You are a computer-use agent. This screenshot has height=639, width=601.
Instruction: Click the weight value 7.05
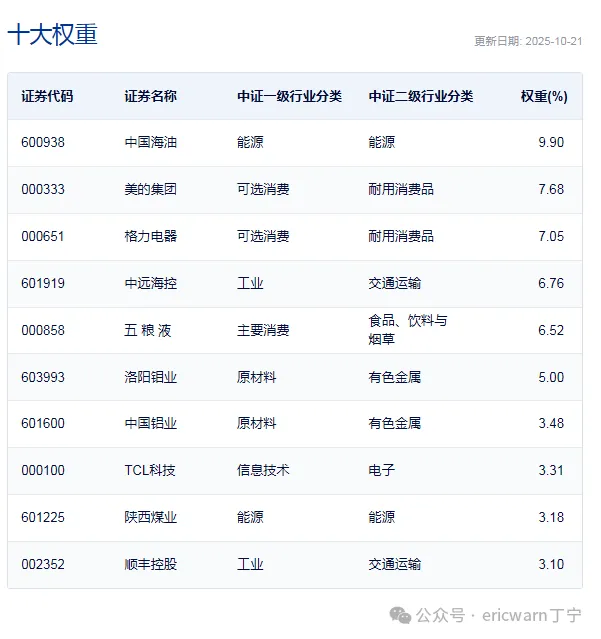(x=551, y=236)
